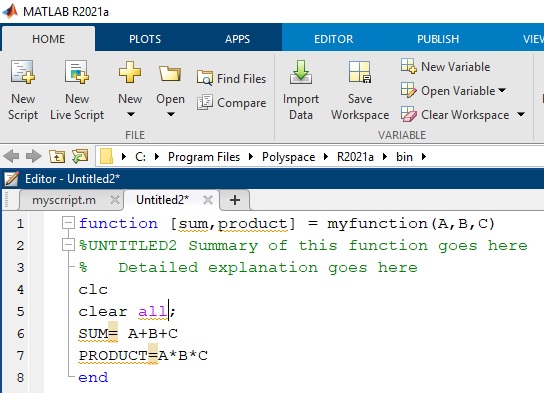The image size is (544, 393).
Task: Go forward in folder history
Action: 34,156
